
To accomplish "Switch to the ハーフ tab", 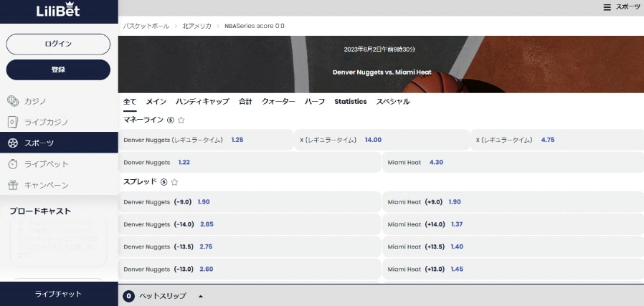I will coord(315,102).
